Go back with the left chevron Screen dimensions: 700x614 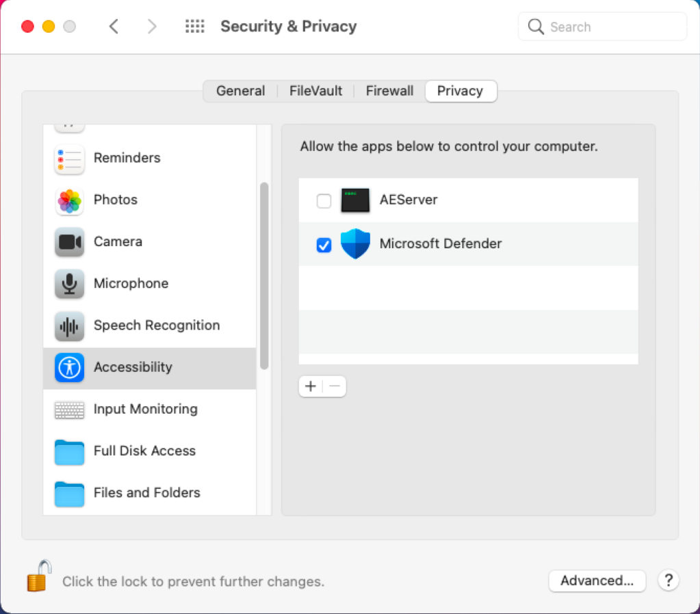(114, 27)
